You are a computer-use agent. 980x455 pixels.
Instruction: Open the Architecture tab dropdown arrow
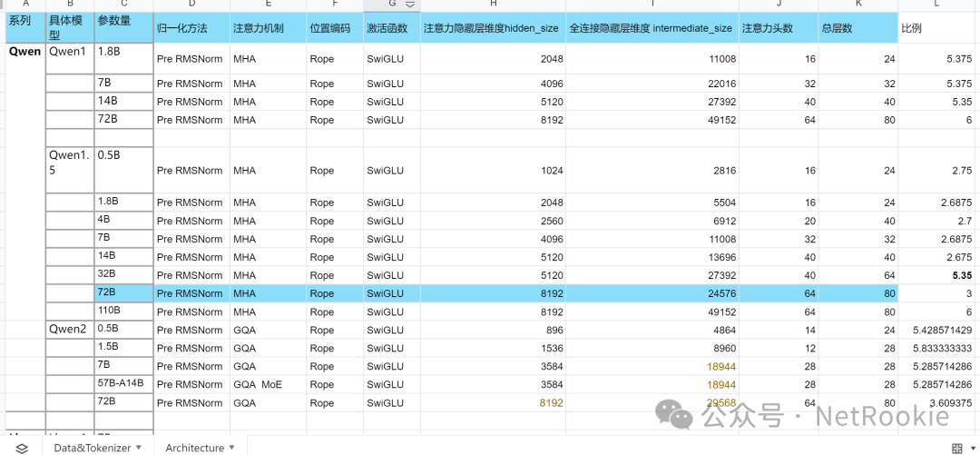232,448
